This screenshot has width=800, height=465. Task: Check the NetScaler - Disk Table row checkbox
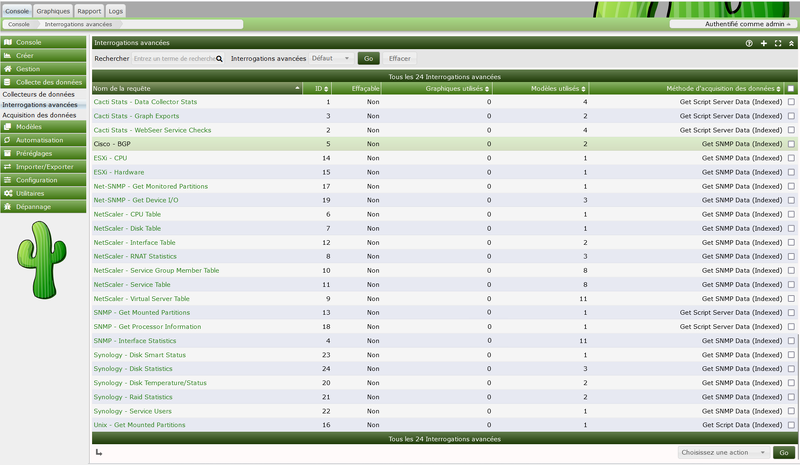pos(791,228)
